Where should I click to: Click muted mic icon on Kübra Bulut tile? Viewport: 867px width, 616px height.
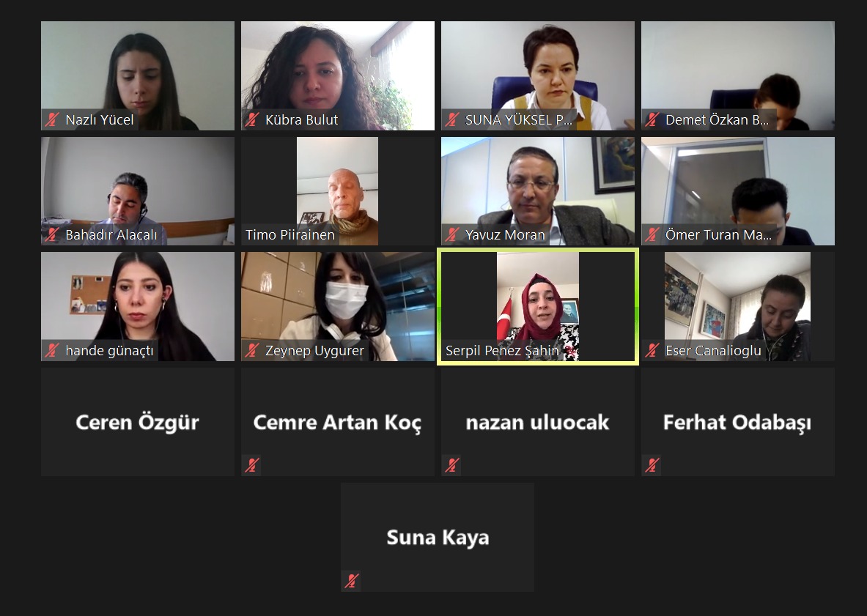[x=252, y=119]
